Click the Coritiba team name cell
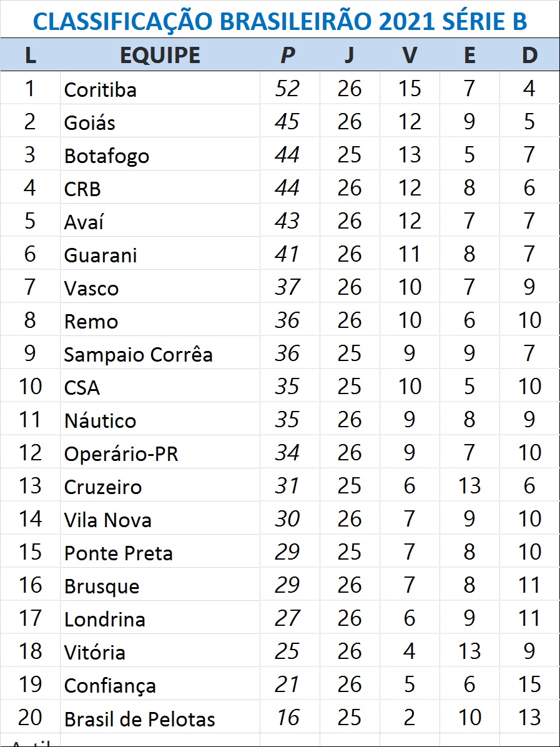The image size is (560, 747). (100, 89)
